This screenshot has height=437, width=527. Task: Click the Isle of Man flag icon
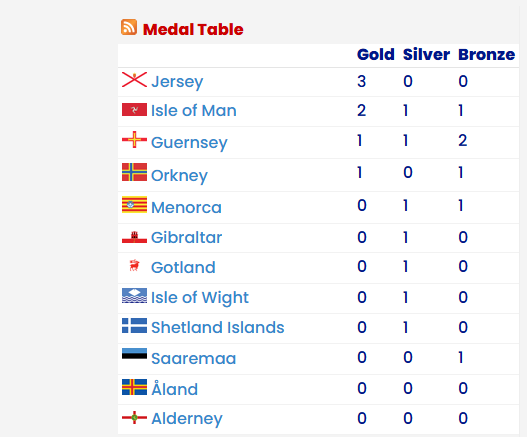(134, 110)
